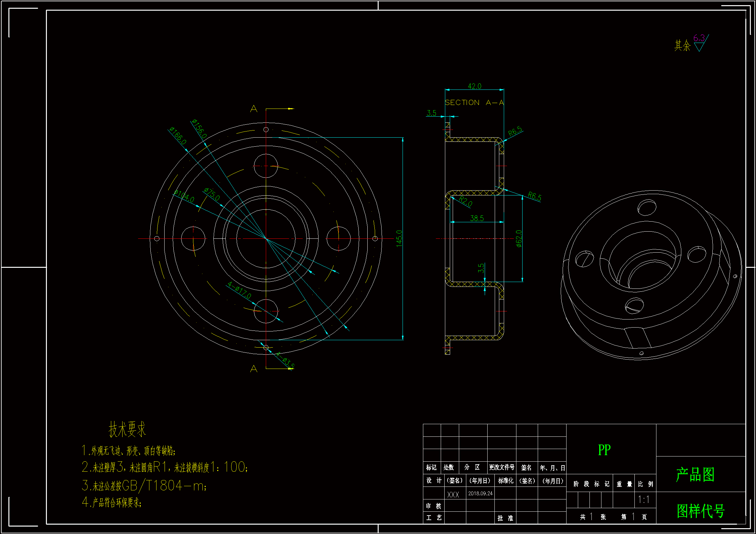Click the 2018.09.24 date cell

tap(481, 494)
